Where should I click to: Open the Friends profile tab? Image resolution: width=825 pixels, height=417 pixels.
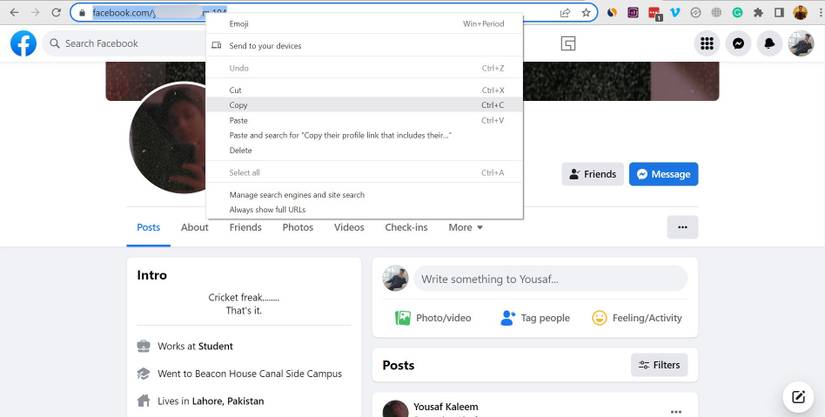tap(245, 227)
